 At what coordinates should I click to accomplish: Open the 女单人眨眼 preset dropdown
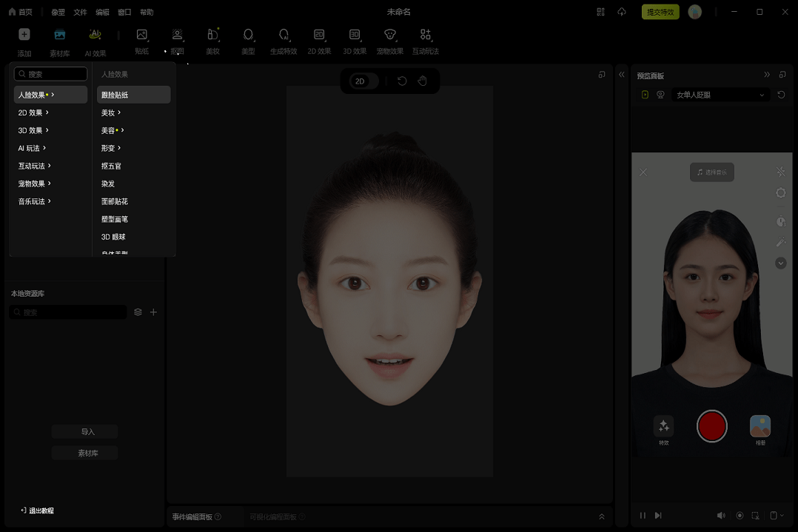coord(720,95)
